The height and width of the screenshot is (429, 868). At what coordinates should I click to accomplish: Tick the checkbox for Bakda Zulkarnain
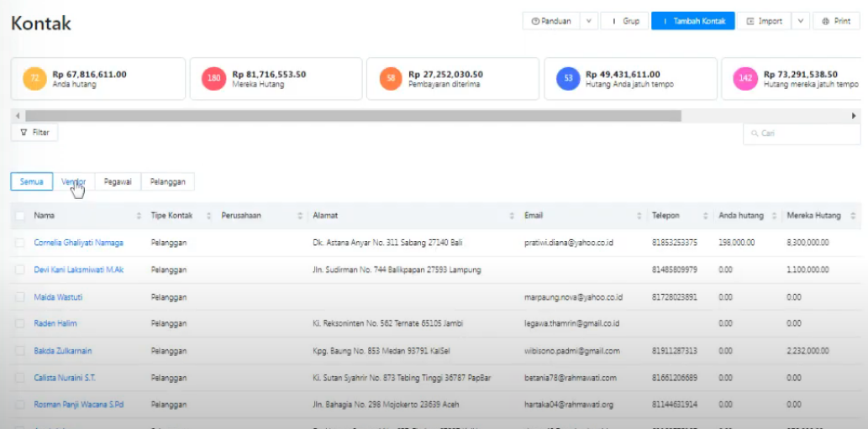pyautogui.click(x=20, y=350)
